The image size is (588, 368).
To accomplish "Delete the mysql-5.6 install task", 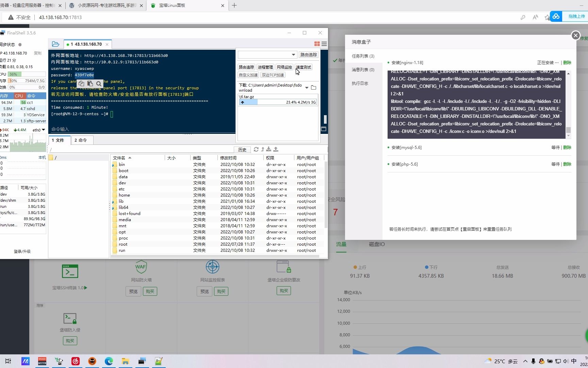I will [567, 148].
